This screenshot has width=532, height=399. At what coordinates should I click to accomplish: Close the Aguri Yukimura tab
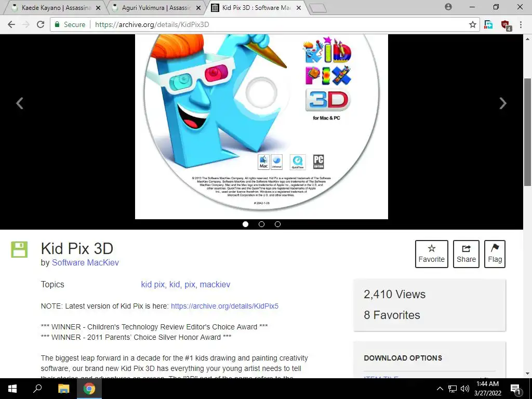point(198,8)
